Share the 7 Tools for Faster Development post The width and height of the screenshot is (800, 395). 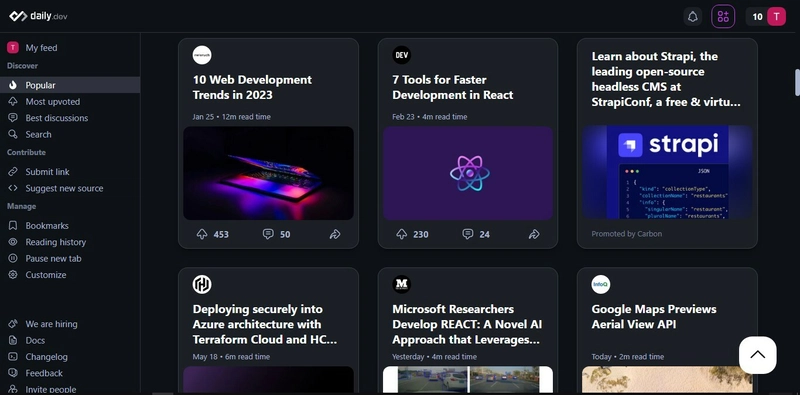point(534,234)
